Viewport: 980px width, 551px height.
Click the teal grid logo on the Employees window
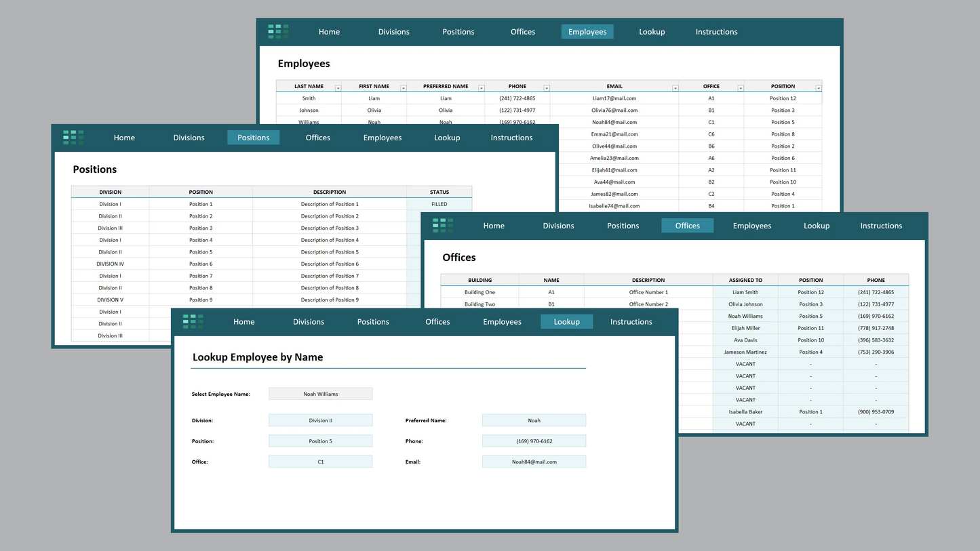click(x=277, y=31)
